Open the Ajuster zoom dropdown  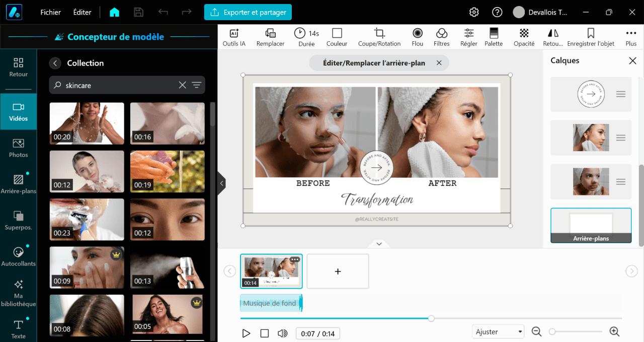point(498,332)
